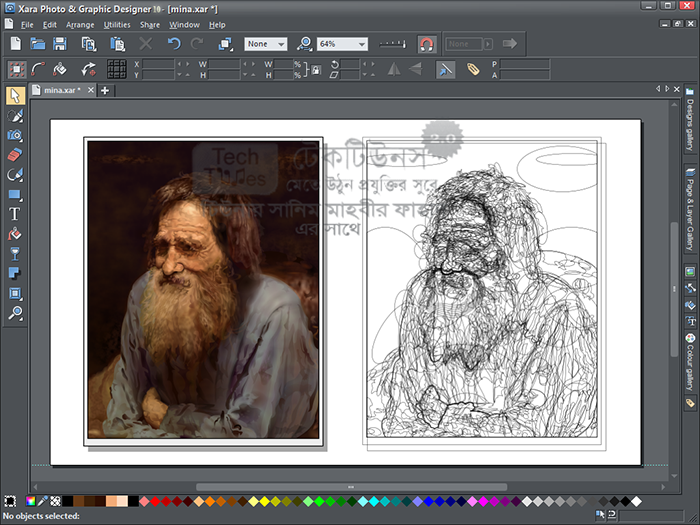
Task: Click the Zoom magnifier tool
Action: click(x=15, y=312)
